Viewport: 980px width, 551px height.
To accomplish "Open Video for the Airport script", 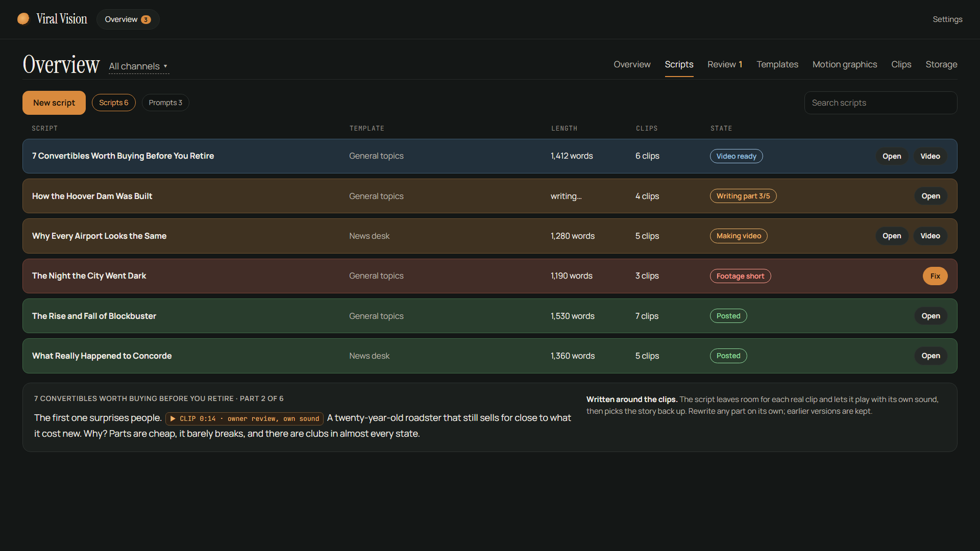I will pyautogui.click(x=930, y=236).
